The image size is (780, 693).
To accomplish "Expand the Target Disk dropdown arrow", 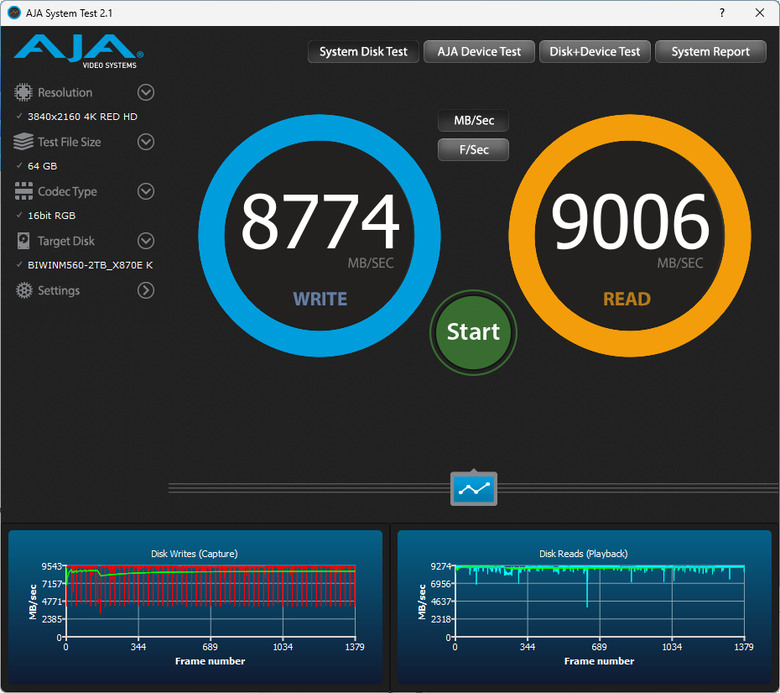I will [146, 241].
